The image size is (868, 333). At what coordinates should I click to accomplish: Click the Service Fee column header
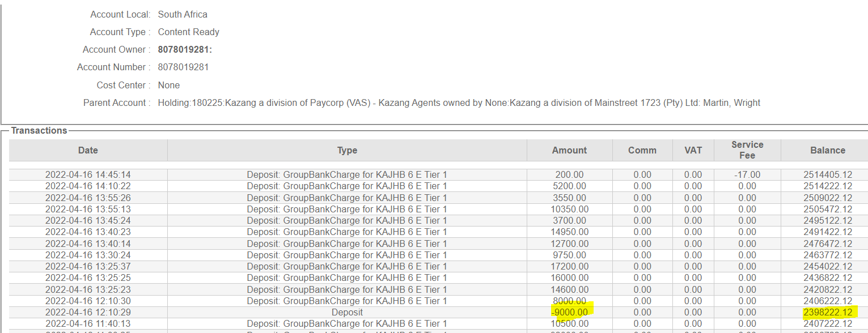747,150
